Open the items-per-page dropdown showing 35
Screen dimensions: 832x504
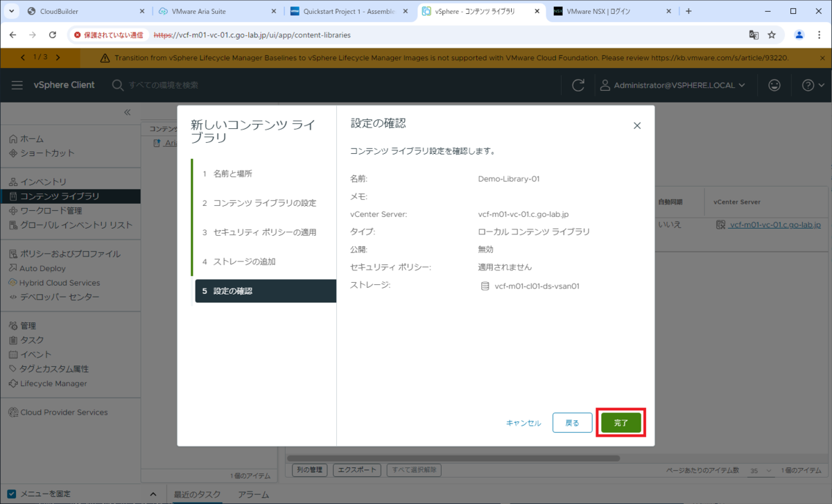[x=762, y=471]
